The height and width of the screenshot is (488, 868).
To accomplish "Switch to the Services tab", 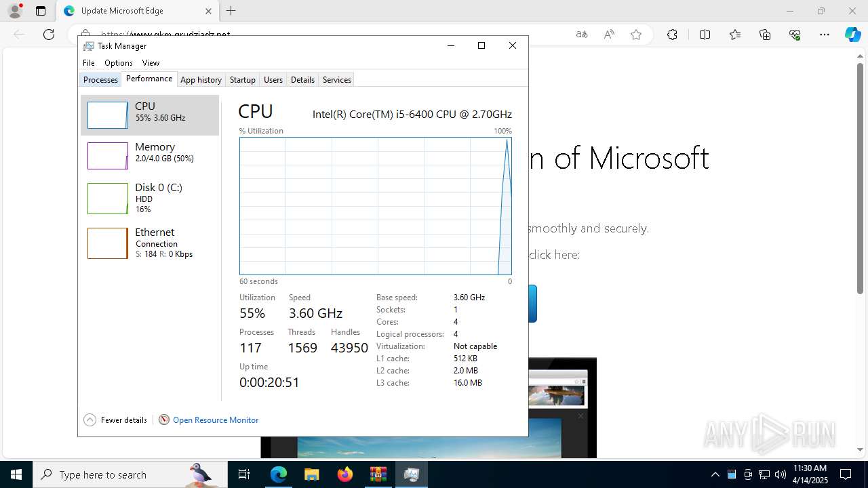I will (x=337, y=80).
